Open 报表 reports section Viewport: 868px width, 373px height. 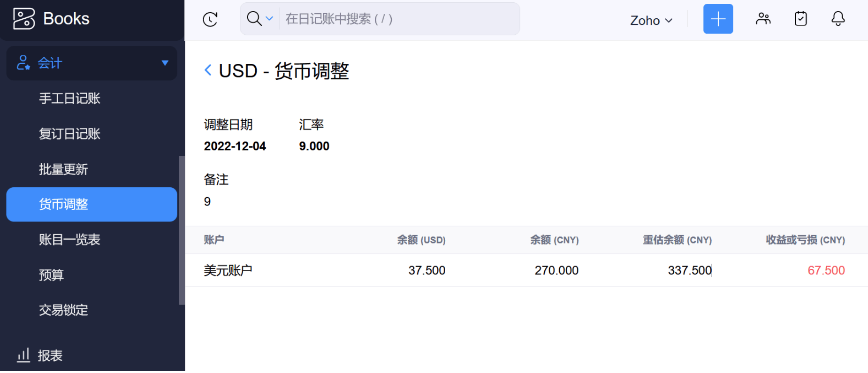point(50,356)
